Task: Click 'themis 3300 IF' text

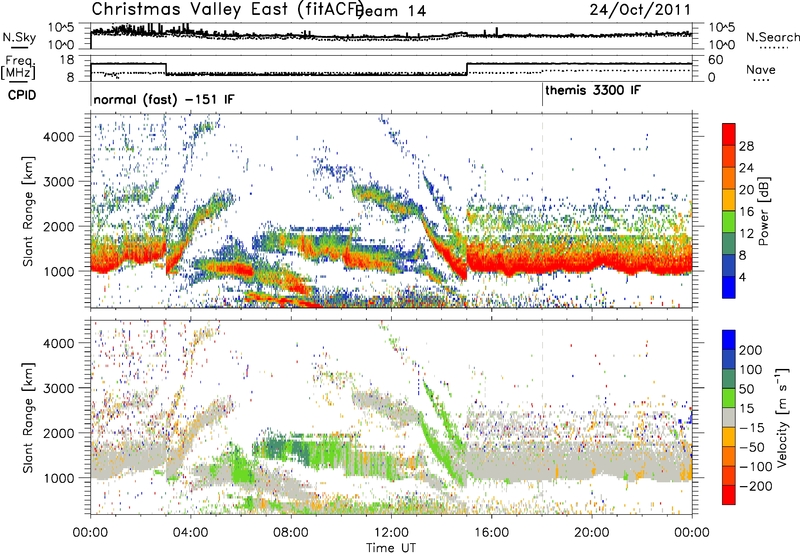Action: point(593,90)
